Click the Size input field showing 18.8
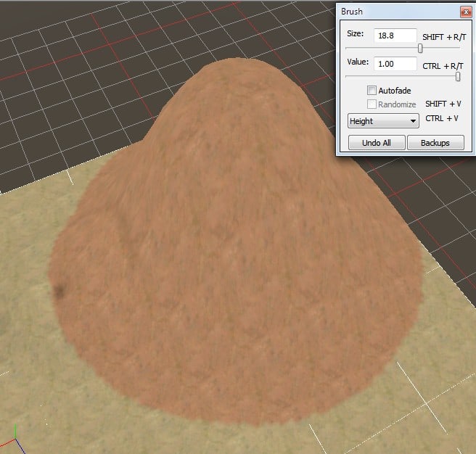 click(x=395, y=36)
